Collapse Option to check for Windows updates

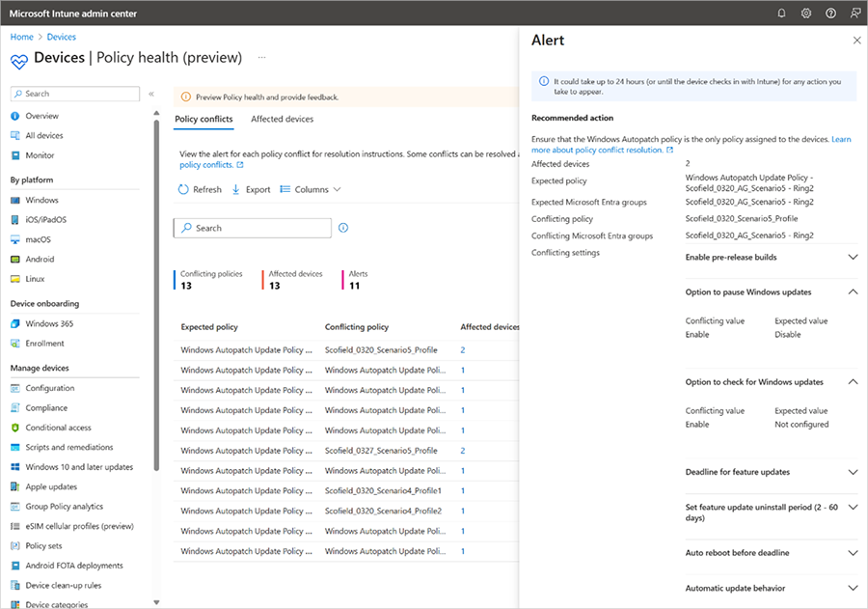click(x=854, y=382)
